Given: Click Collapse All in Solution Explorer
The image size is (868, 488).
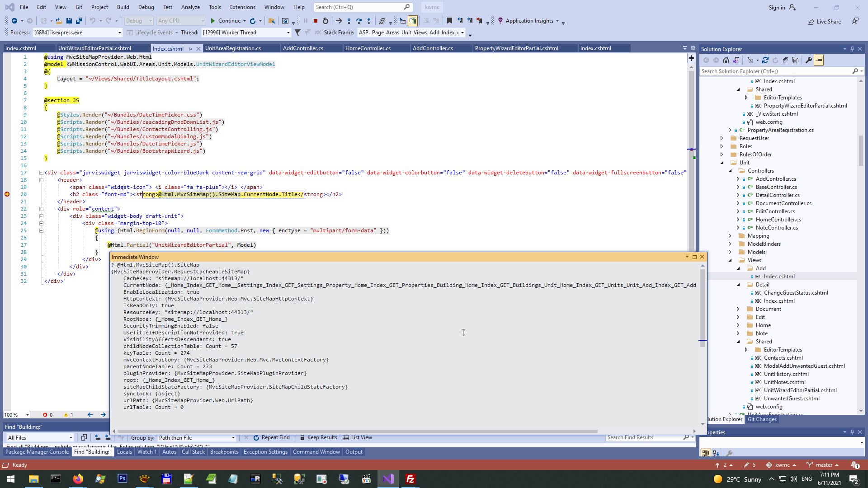Looking at the screenshot, I should (x=785, y=60).
